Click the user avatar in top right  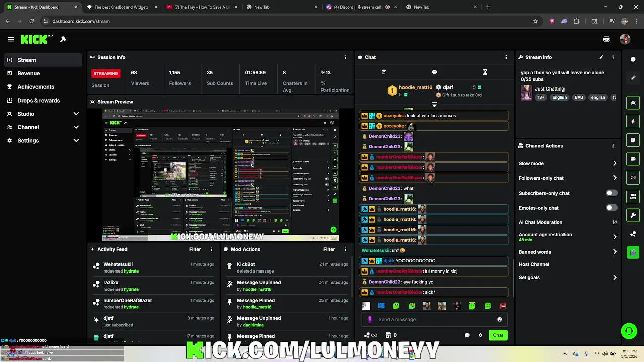coord(625,39)
